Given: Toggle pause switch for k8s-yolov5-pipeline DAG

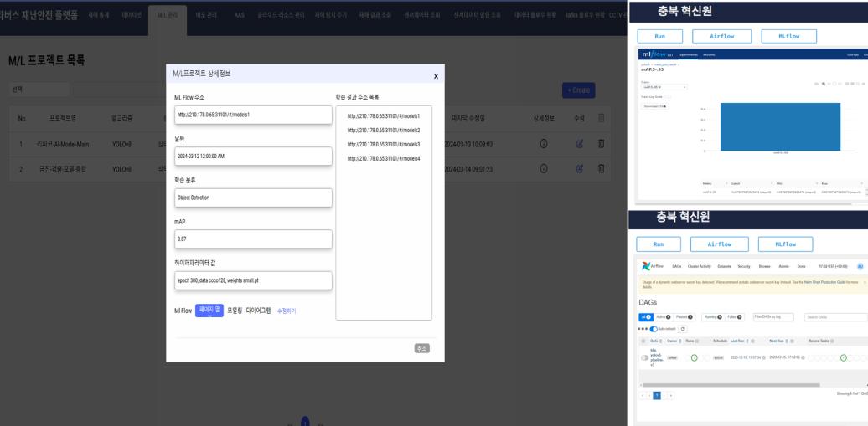Looking at the screenshot, I should coord(645,358).
